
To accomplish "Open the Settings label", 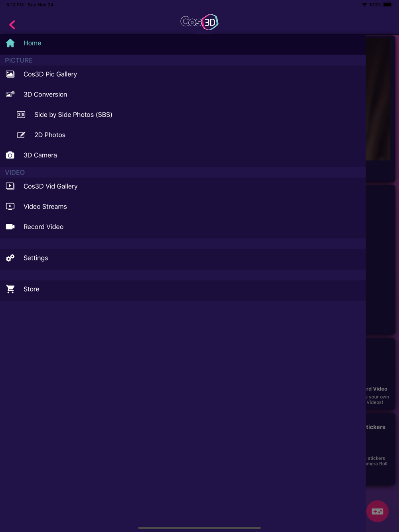I will click(36, 258).
